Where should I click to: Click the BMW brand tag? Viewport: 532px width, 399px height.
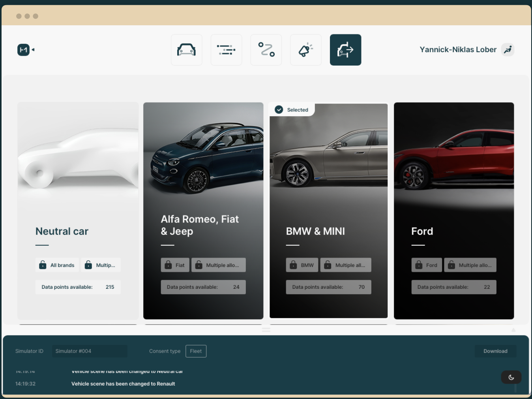[x=302, y=265]
